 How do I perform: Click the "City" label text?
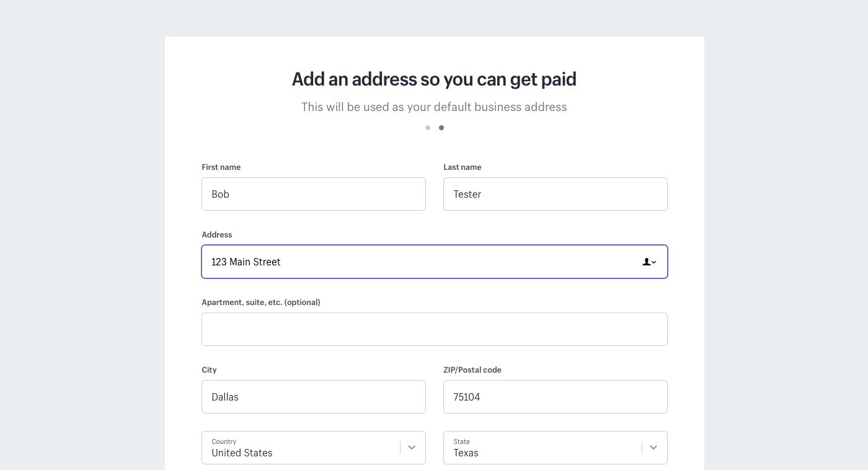[210, 370]
